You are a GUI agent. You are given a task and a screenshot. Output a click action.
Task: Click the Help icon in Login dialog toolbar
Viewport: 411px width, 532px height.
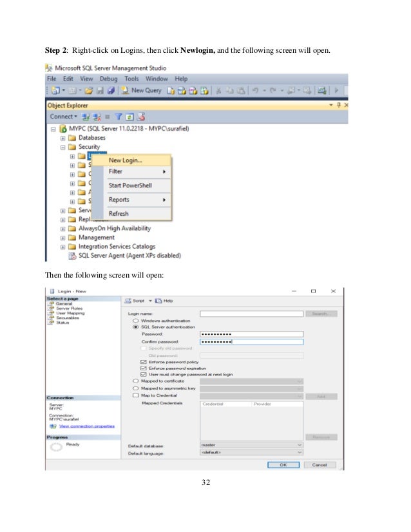click(158, 301)
